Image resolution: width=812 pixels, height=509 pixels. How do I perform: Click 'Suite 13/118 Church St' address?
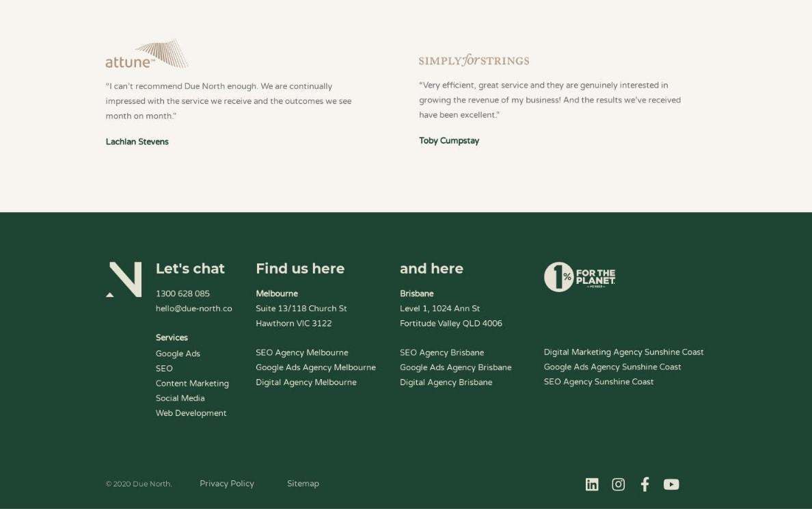[301, 309]
